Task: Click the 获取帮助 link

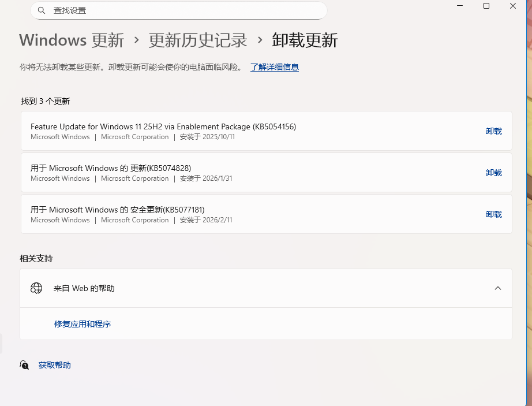Action: [x=54, y=365]
